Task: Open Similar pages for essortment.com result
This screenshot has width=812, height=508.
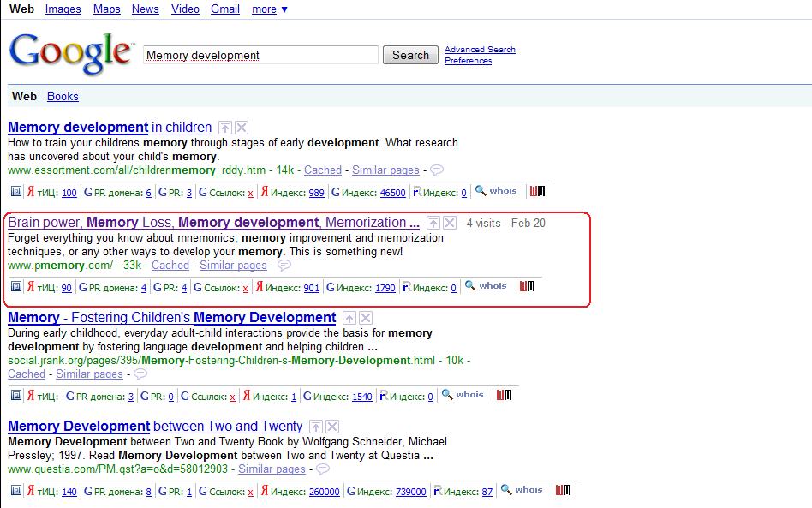Action: (385, 170)
